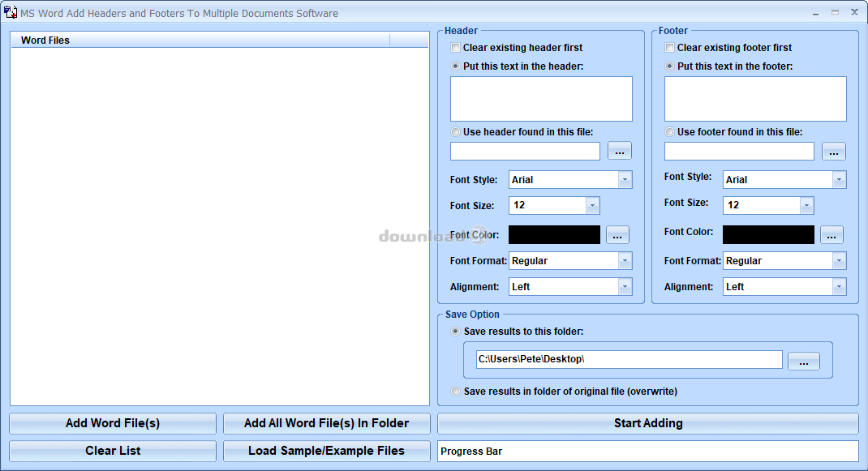
Task: Click the header black font color swatch
Action: click(x=554, y=234)
